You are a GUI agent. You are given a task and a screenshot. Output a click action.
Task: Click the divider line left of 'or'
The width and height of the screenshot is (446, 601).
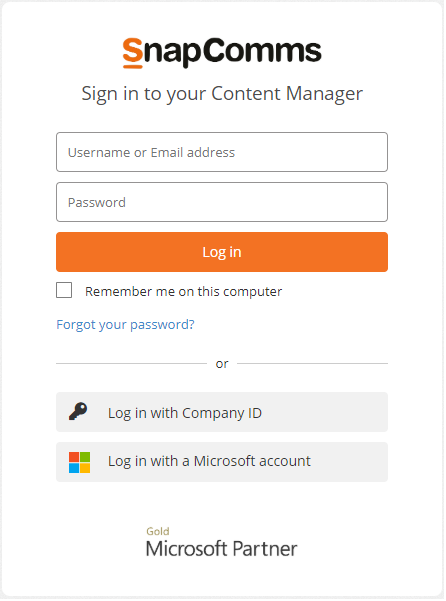[x=131, y=364]
